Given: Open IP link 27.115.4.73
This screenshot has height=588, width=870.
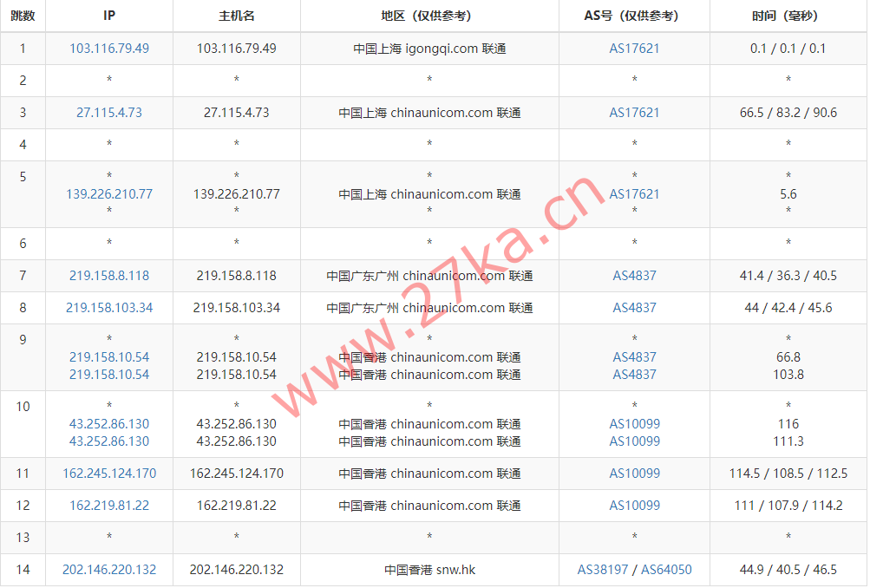Looking at the screenshot, I should (109, 113).
